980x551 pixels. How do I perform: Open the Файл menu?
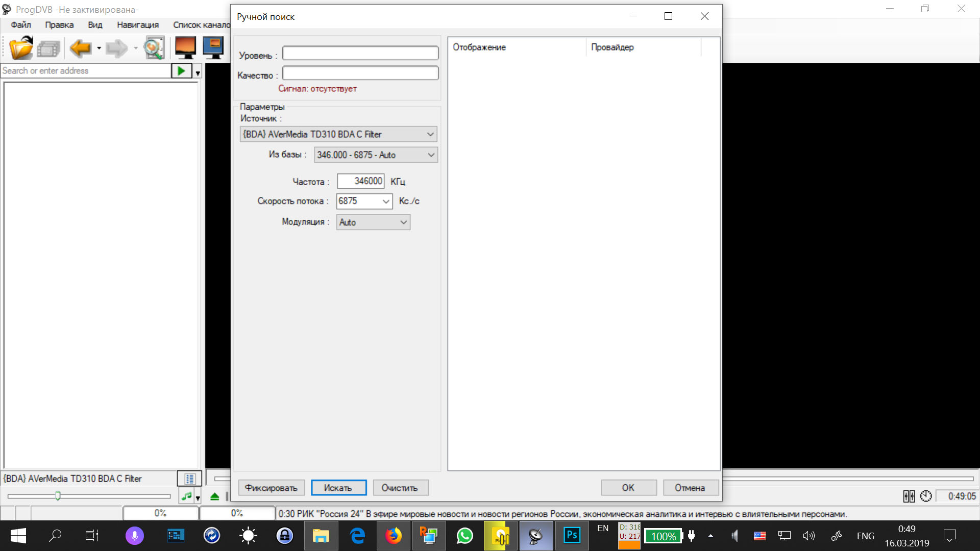tap(21, 25)
